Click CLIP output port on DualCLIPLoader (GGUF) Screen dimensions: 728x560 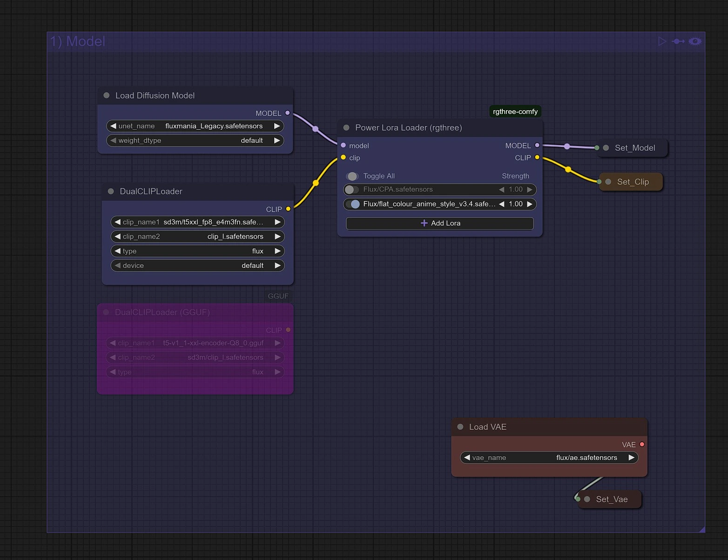[x=288, y=330]
